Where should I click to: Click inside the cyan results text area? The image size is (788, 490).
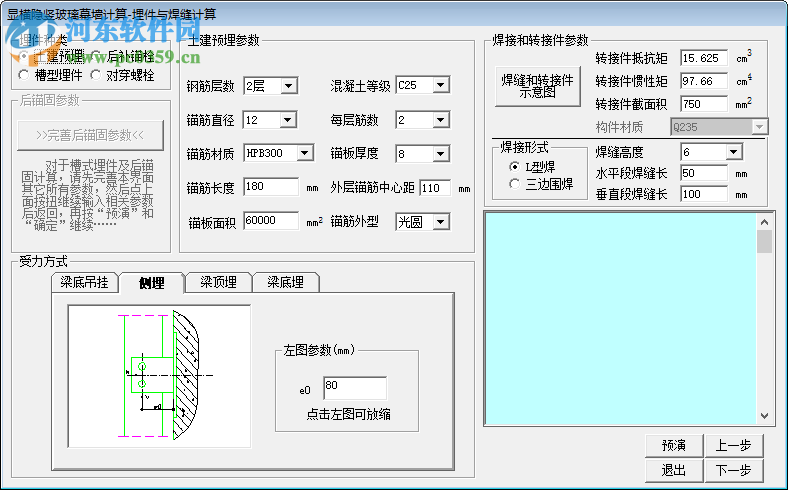pyautogui.click(x=621, y=319)
